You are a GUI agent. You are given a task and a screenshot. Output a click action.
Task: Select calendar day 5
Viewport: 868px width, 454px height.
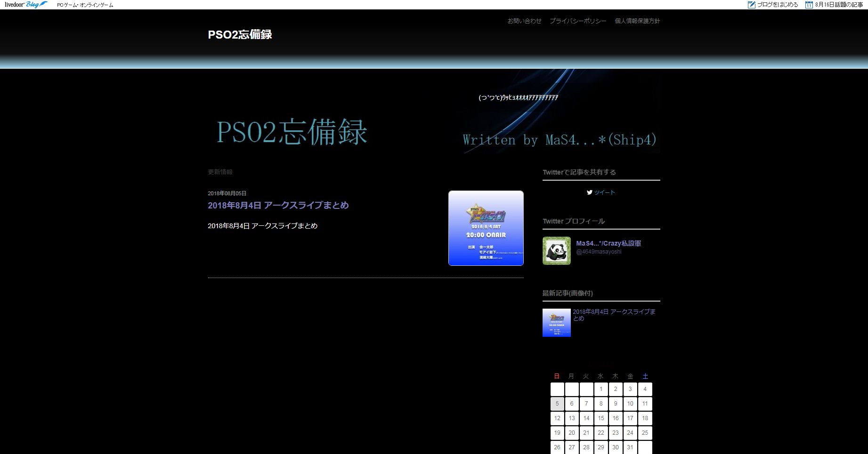point(557,404)
